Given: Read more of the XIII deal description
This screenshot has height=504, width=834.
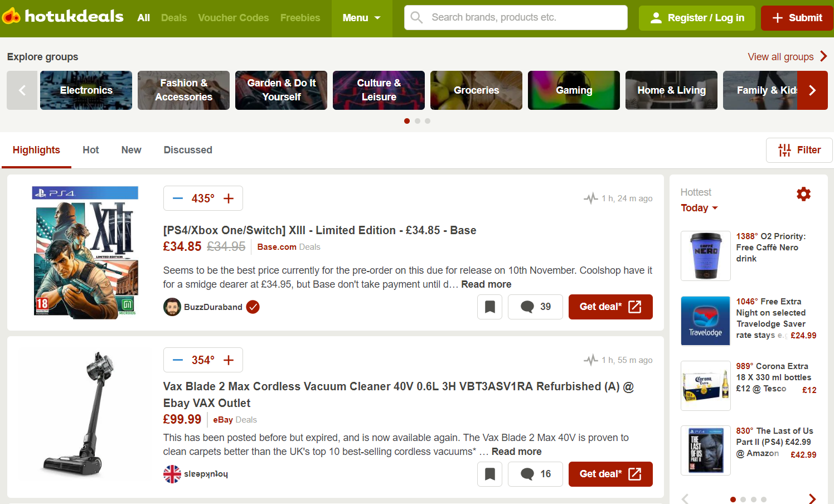Looking at the screenshot, I should [x=486, y=284].
